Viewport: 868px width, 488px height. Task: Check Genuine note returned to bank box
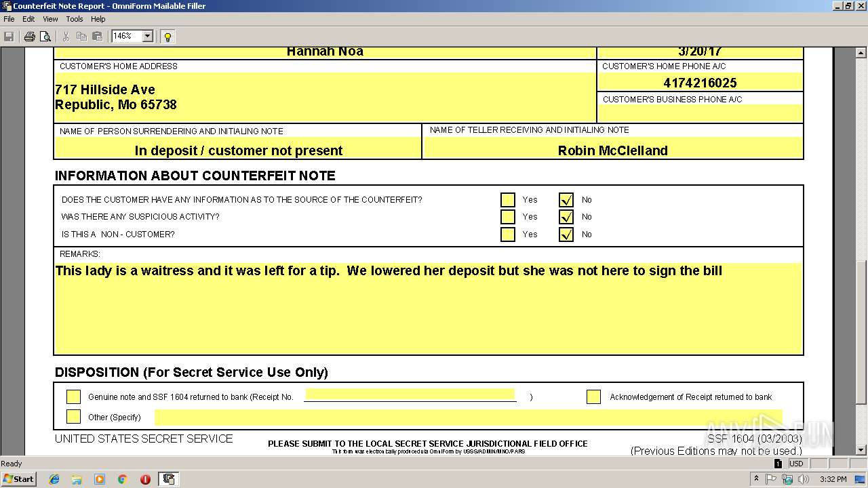tap(73, 397)
